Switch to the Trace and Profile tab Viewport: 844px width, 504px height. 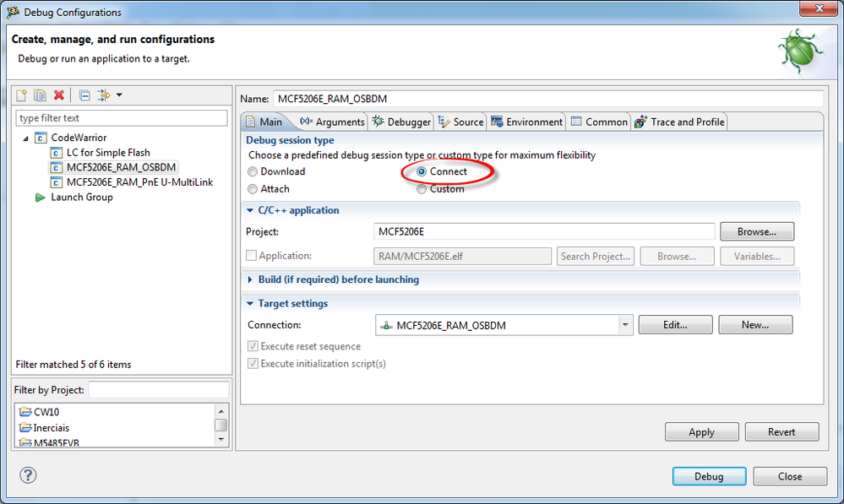tap(679, 122)
